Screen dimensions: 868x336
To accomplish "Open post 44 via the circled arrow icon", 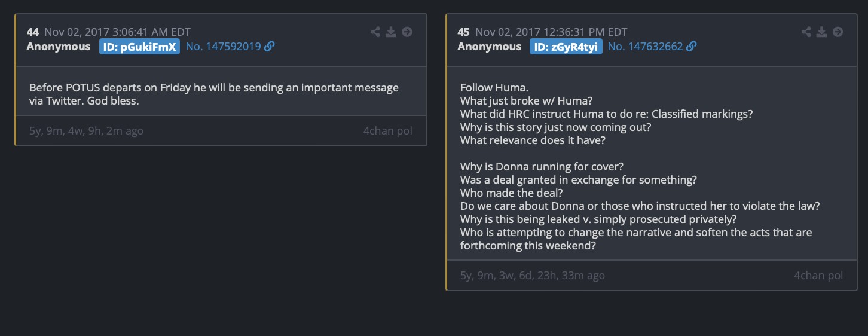I will click(407, 32).
